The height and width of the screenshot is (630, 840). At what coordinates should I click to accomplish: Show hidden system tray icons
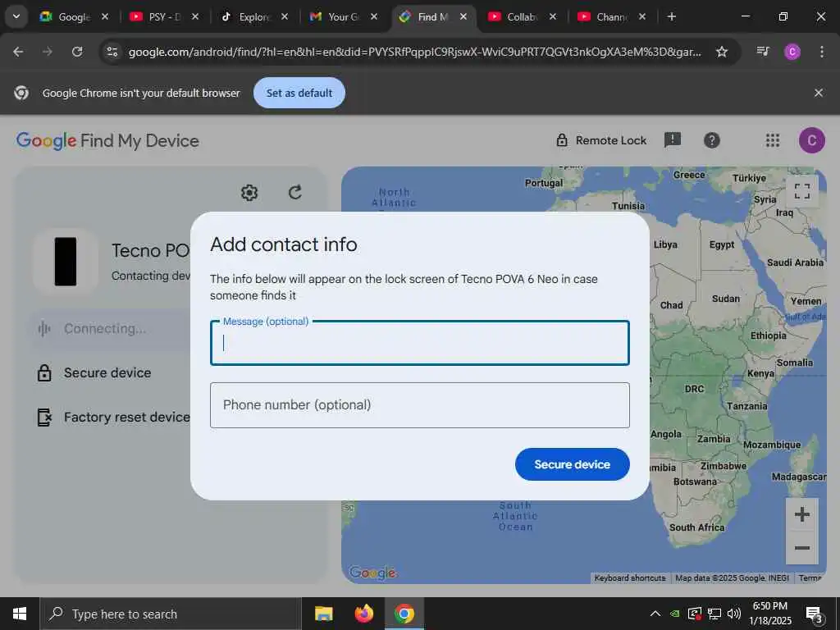pyautogui.click(x=655, y=614)
